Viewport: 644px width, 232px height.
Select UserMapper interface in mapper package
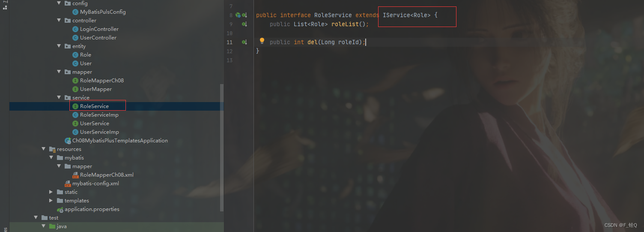coord(95,89)
